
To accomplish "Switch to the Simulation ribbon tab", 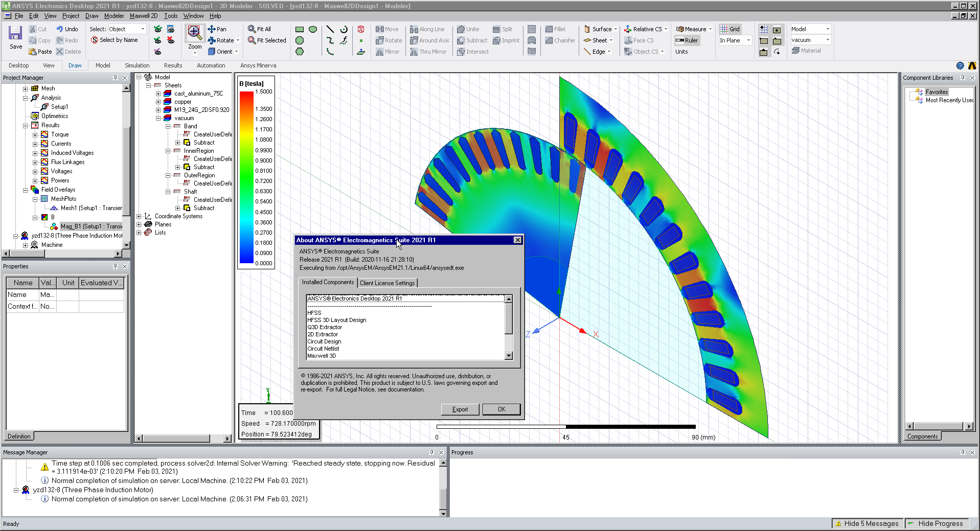I will pos(137,65).
